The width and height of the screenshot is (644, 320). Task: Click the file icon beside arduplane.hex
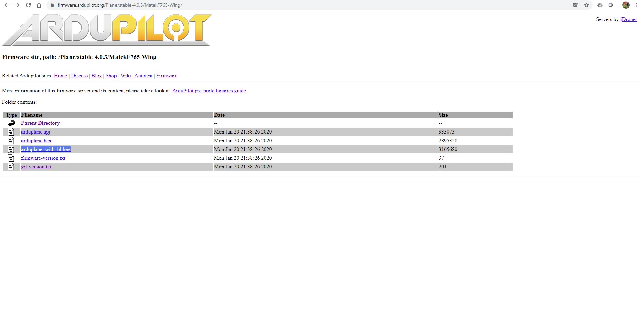pos(11,141)
